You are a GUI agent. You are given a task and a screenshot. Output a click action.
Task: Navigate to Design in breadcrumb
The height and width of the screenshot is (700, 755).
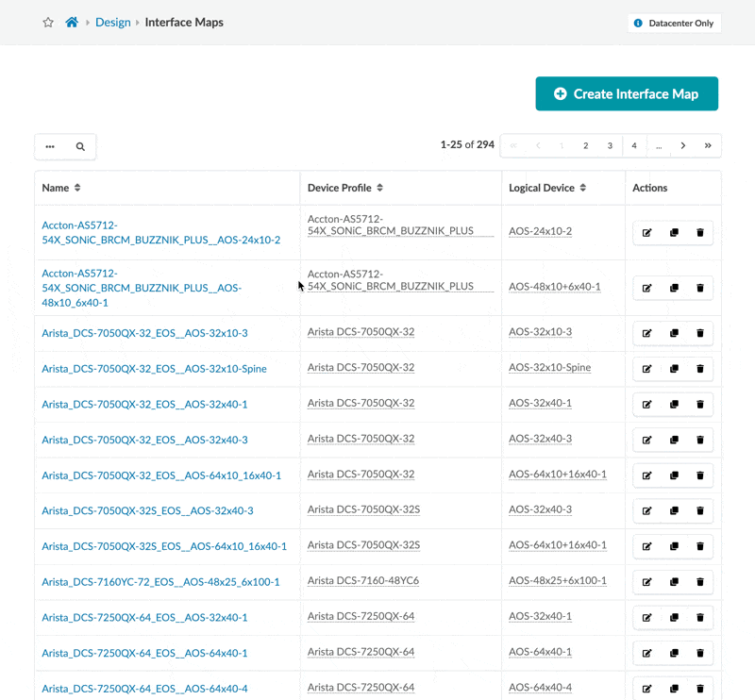coord(112,23)
